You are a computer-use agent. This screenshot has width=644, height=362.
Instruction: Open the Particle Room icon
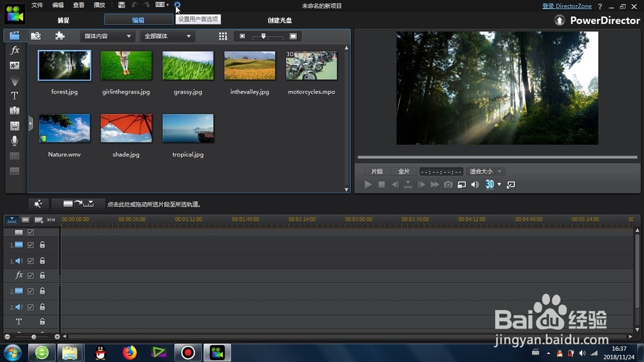coord(14,81)
